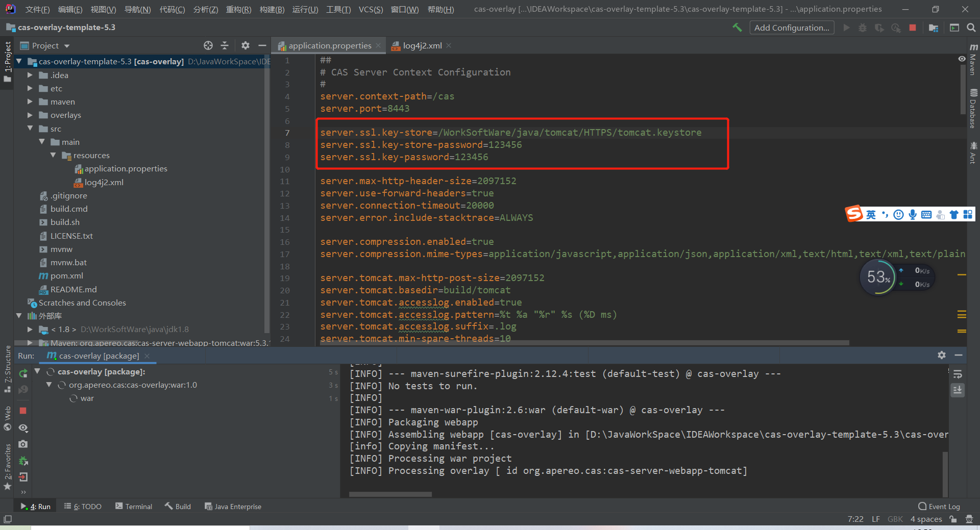The width and height of the screenshot is (980, 530).
Task: Open the 重构(R) menu
Action: pos(238,9)
